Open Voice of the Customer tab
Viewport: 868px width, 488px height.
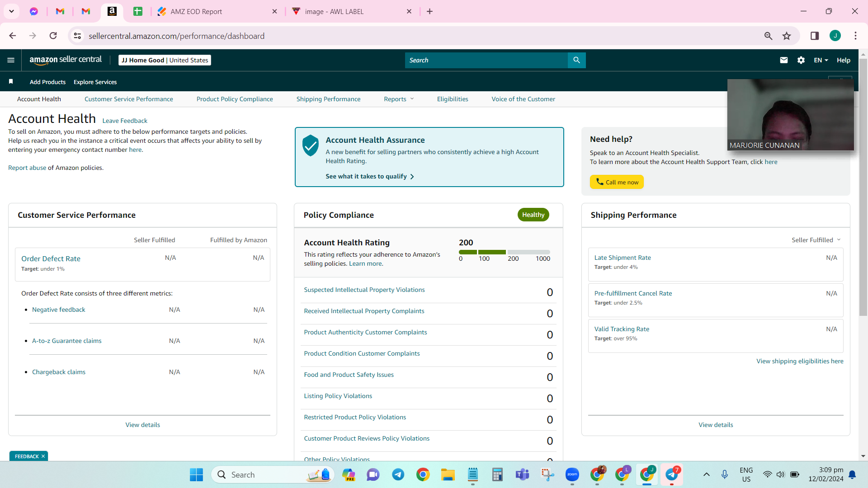pos(523,99)
